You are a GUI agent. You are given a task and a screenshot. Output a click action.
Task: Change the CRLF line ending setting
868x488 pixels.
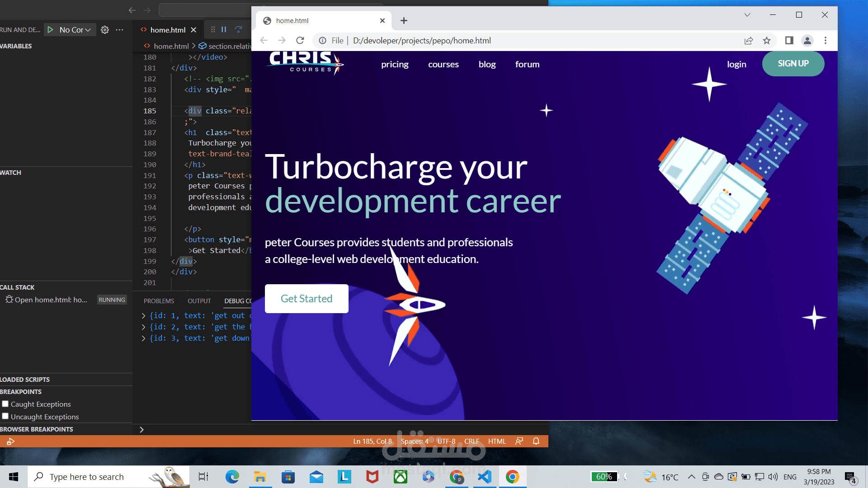pos(472,441)
